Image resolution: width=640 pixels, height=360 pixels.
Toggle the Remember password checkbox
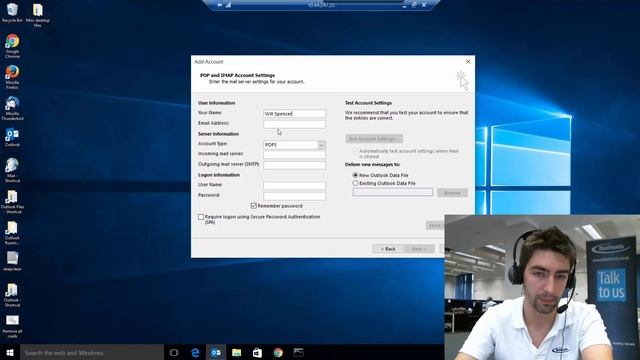coord(253,206)
